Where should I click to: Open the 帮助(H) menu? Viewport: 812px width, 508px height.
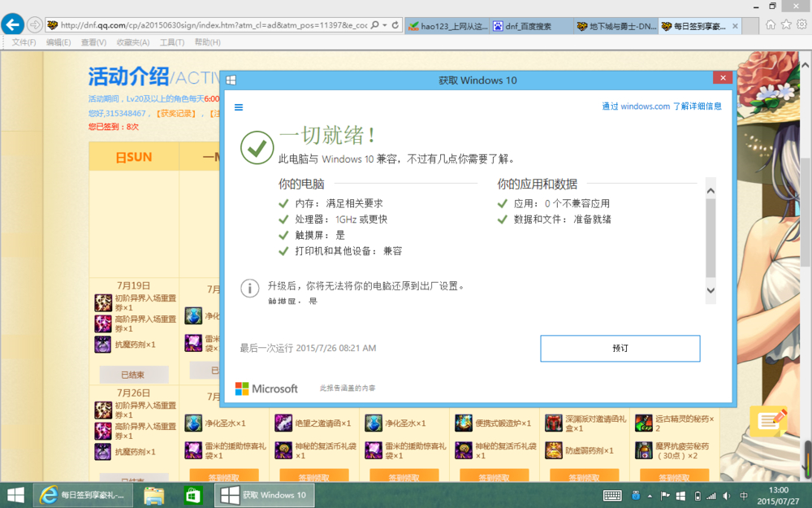click(207, 42)
